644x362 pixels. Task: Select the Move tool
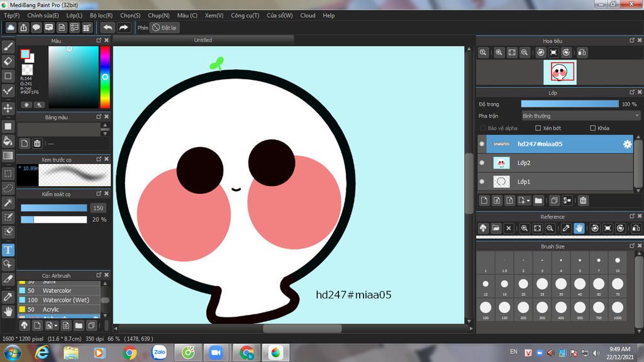(8, 108)
